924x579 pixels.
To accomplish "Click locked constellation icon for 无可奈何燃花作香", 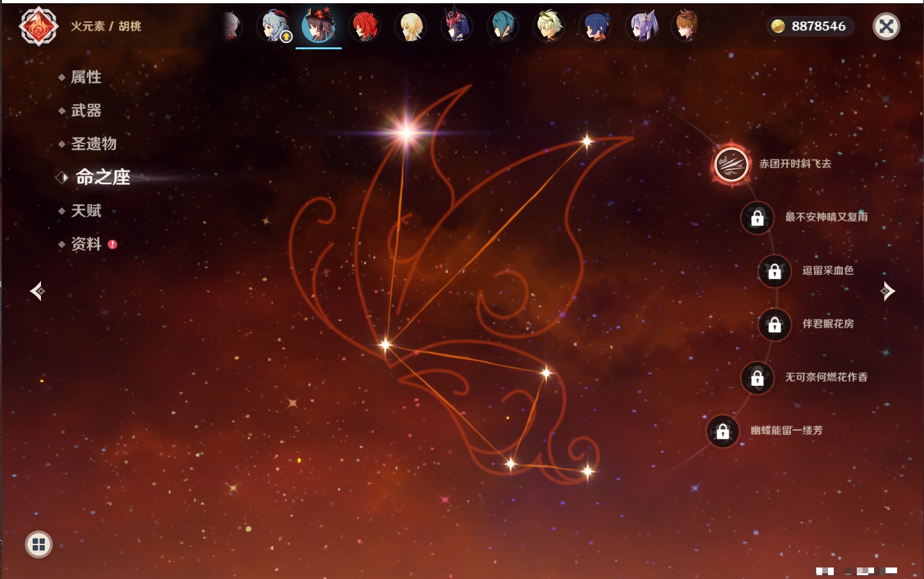I will pyautogui.click(x=757, y=377).
